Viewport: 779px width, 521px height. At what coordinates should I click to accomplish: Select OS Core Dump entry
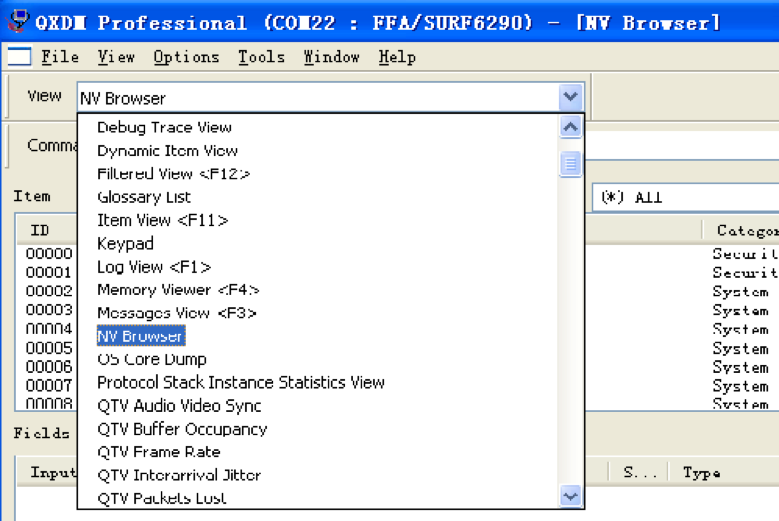click(152, 359)
